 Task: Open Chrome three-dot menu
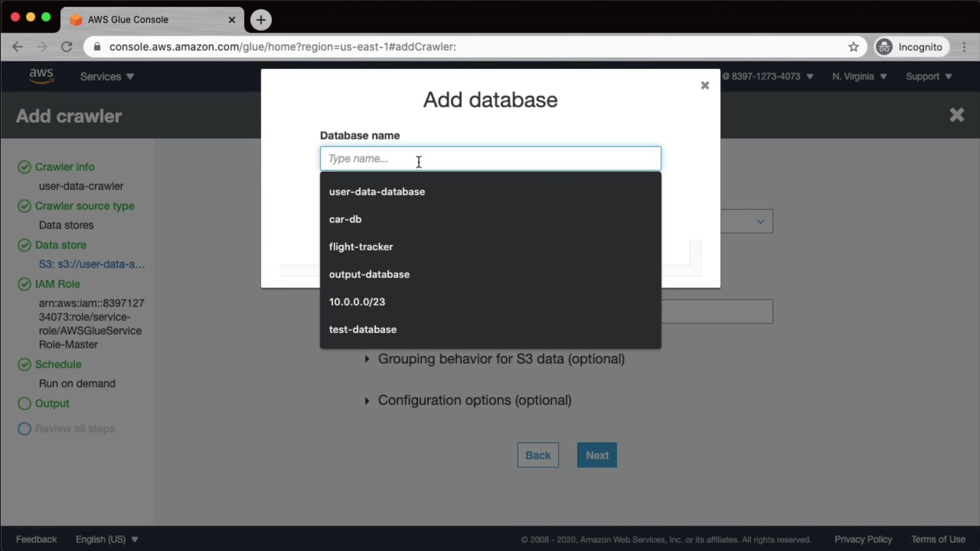[964, 47]
